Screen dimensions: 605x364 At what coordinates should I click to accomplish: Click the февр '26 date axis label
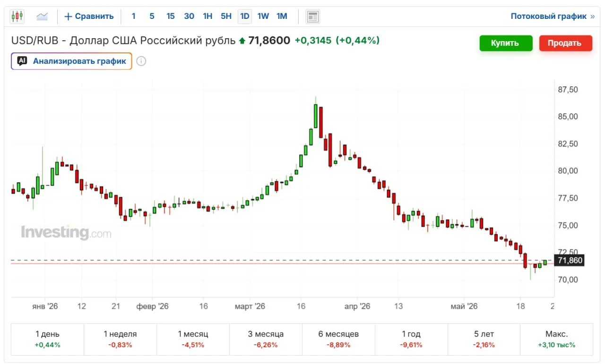click(152, 306)
